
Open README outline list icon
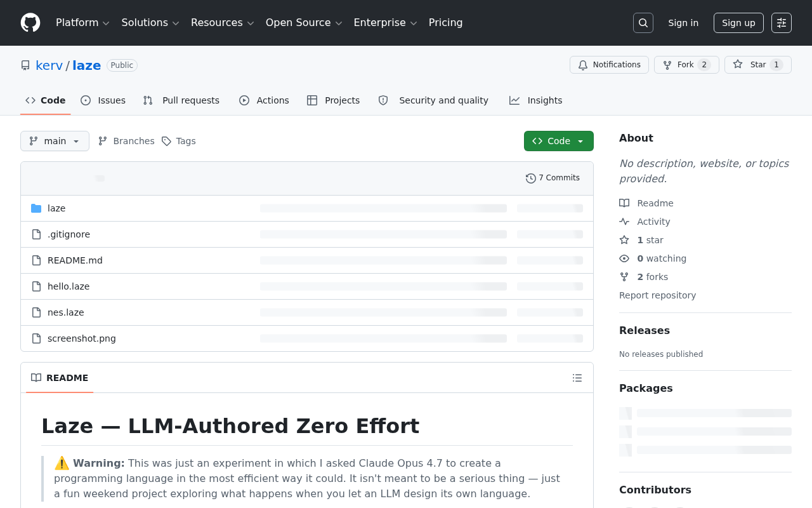(x=577, y=378)
